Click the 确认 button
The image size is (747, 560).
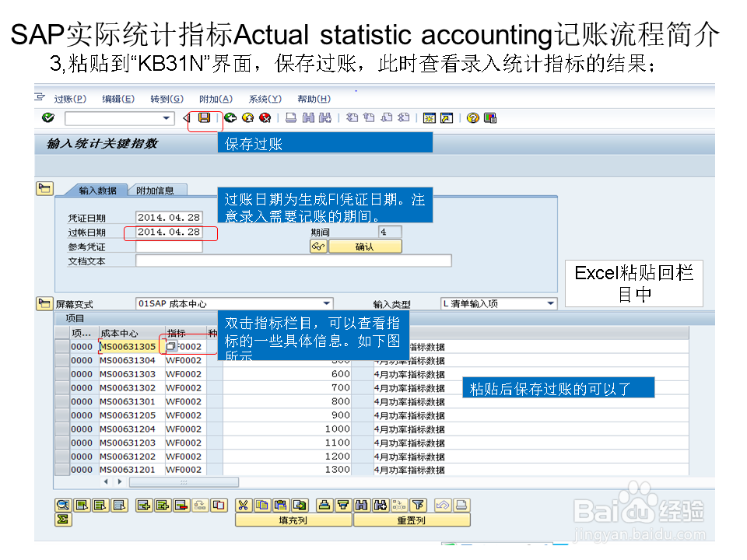pyautogui.click(x=365, y=247)
